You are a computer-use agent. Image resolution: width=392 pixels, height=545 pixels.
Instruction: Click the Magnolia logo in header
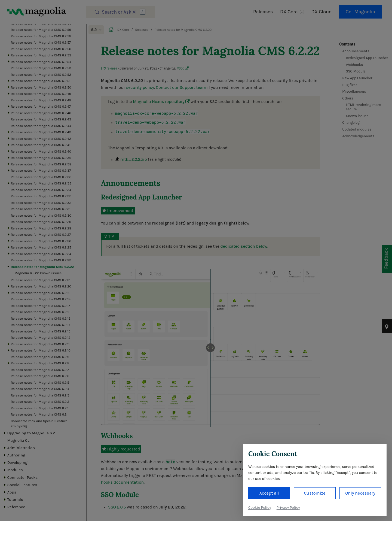pyautogui.click(x=36, y=12)
